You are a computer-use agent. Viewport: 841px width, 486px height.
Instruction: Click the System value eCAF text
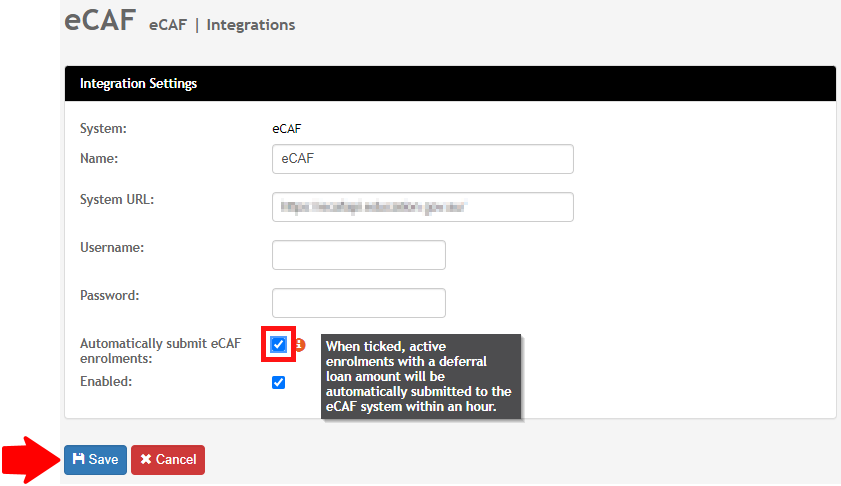287,128
